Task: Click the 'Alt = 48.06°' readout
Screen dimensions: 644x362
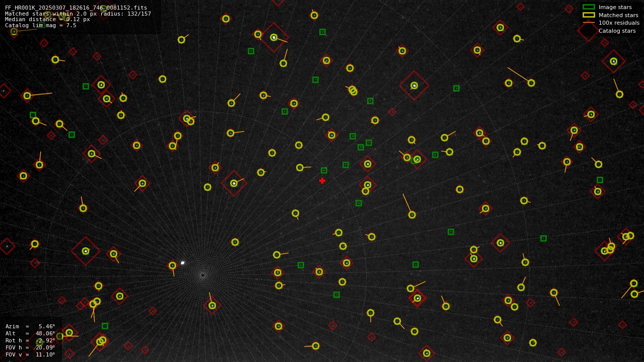Action: coord(30,333)
